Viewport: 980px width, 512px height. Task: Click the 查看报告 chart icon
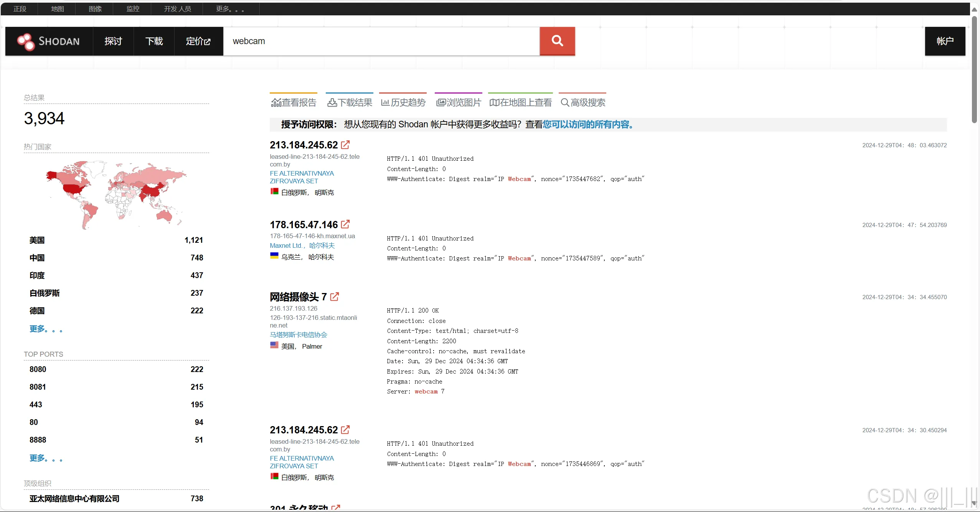point(276,103)
